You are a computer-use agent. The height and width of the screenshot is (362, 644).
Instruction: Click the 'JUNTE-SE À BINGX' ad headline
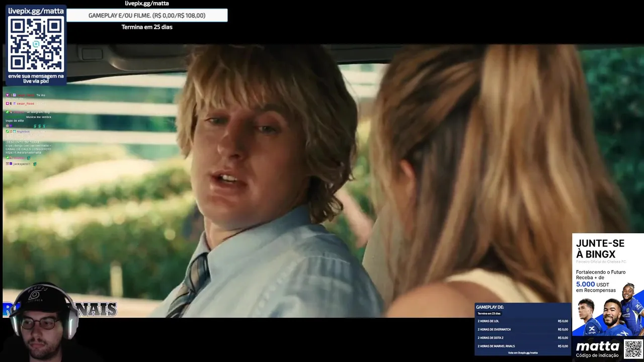click(600, 249)
